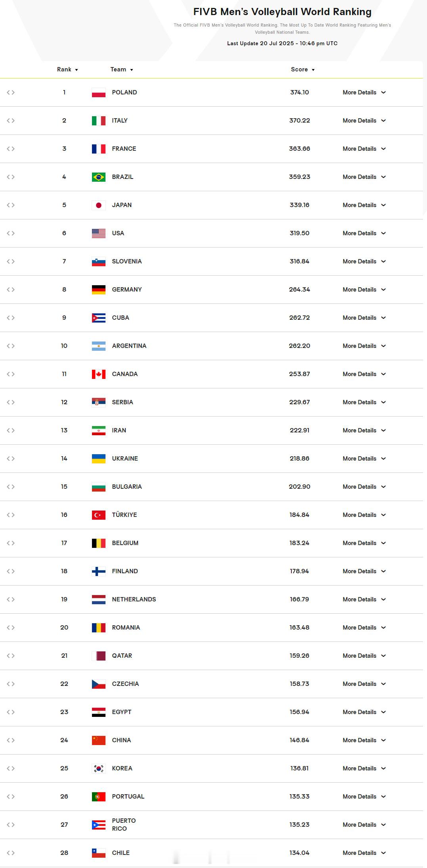Image resolution: width=427 pixels, height=868 pixels.
Task: Click the Poland flag icon
Action: click(x=99, y=92)
